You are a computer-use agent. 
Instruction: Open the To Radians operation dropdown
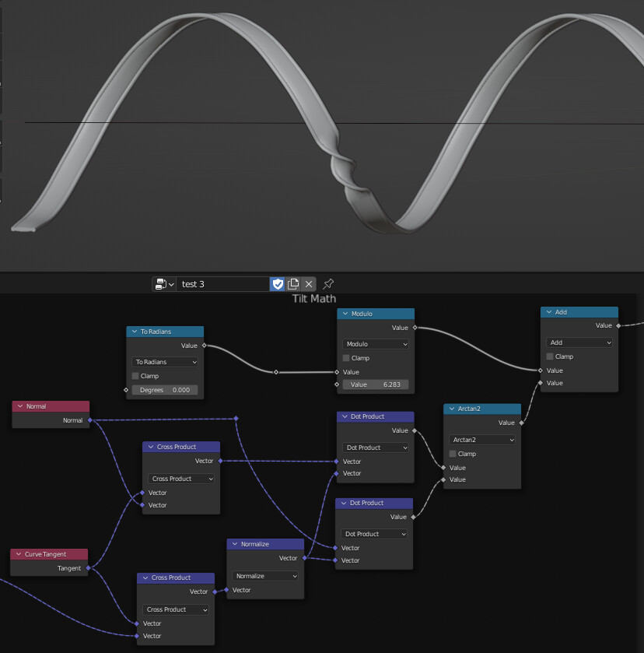[164, 362]
